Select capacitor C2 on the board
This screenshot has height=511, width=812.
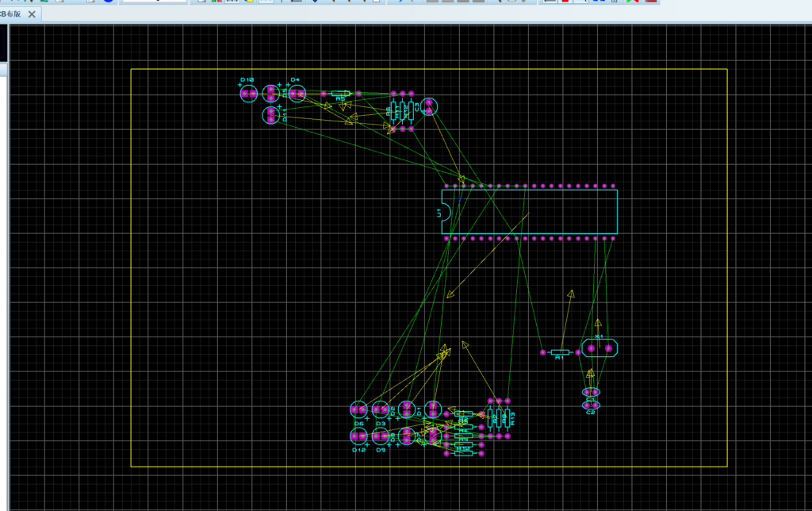[x=591, y=405]
